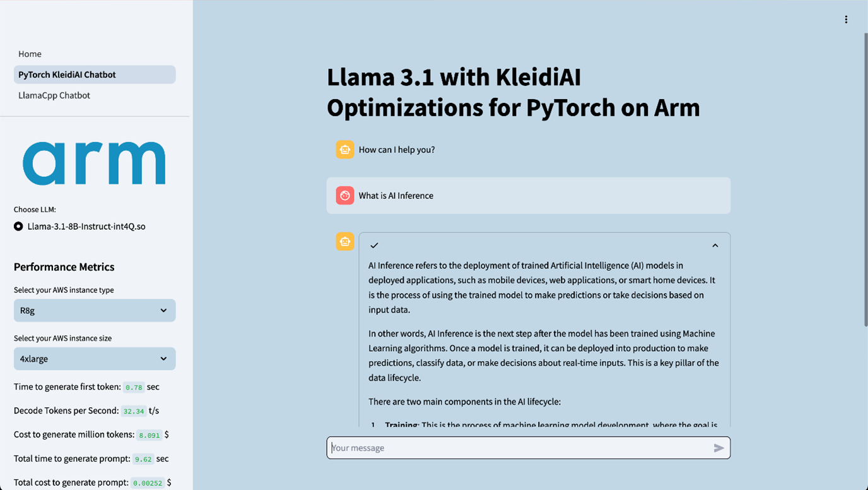
Task: Click the send message arrow icon
Action: (718, 448)
